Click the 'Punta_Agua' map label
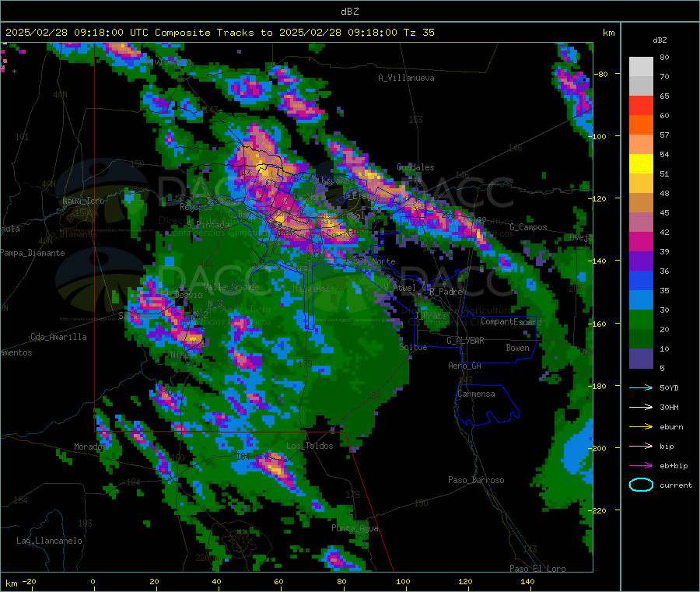700x592 pixels. point(355,528)
